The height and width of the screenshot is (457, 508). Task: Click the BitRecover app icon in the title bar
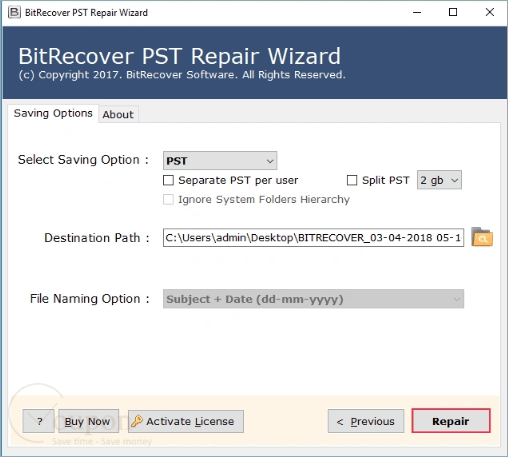click(14, 12)
